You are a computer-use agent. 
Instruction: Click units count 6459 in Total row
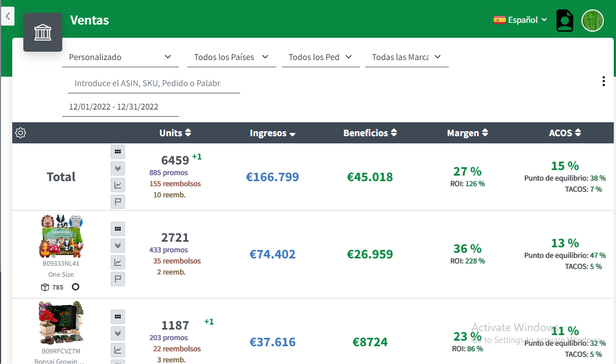(175, 160)
